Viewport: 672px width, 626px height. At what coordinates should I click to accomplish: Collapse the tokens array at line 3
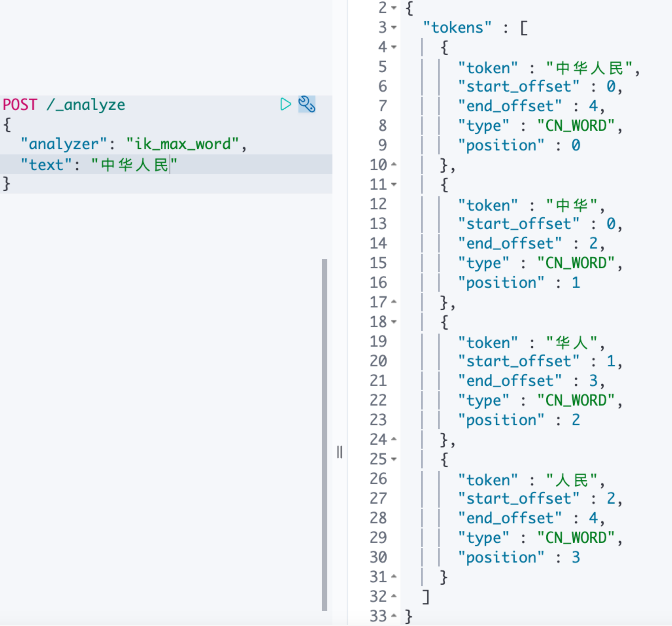(394, 27)
